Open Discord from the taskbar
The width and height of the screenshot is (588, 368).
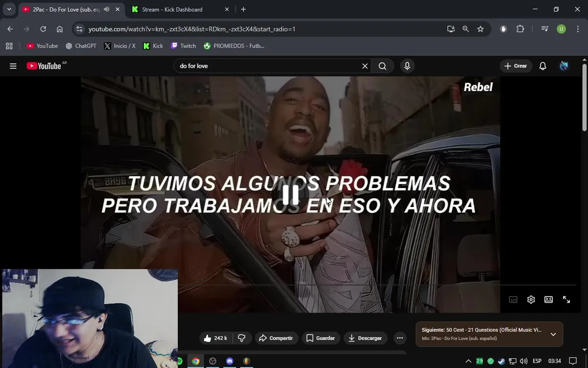click(230, 361)
